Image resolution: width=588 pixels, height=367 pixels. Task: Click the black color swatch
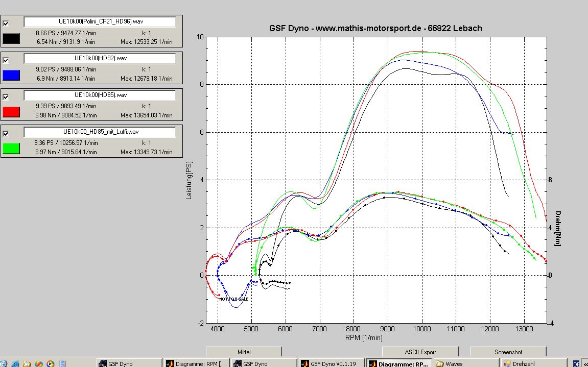[x=11, y=38]
